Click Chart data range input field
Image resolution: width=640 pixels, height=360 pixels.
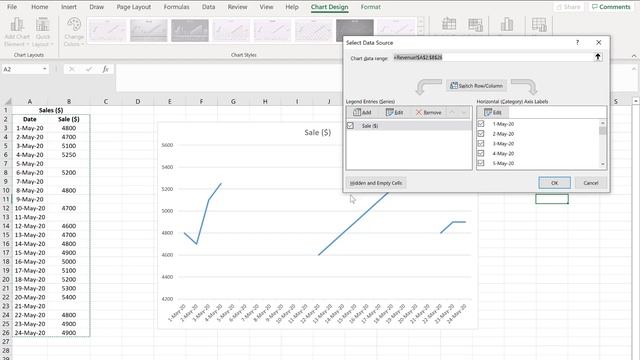[x=493, y=57]
